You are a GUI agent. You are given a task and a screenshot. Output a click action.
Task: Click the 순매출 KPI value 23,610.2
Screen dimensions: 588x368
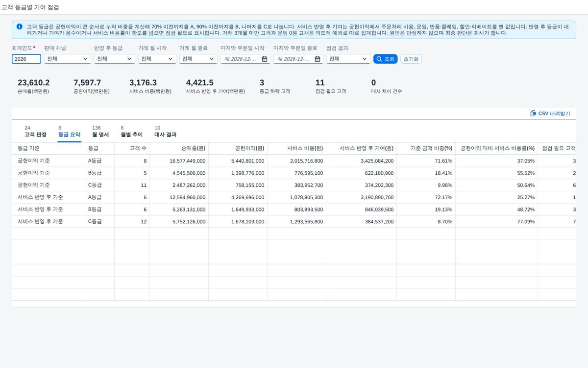[34, 83]
